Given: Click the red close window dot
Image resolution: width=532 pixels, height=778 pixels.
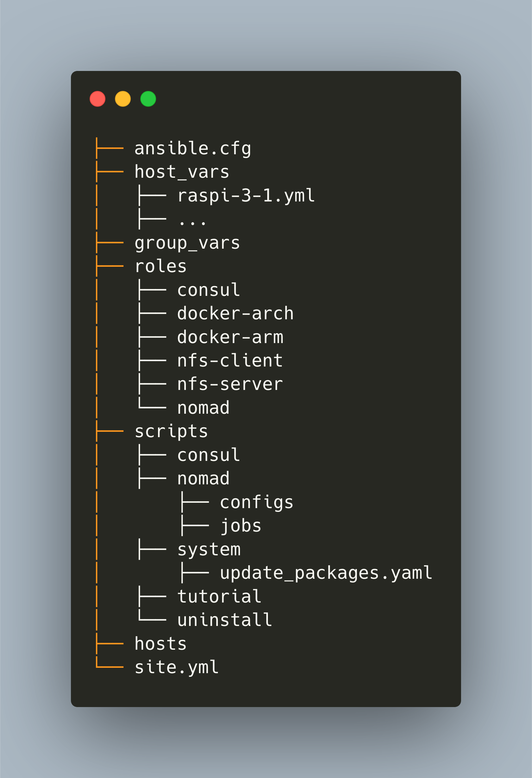Looking at the screenshot, I should 97,99.
